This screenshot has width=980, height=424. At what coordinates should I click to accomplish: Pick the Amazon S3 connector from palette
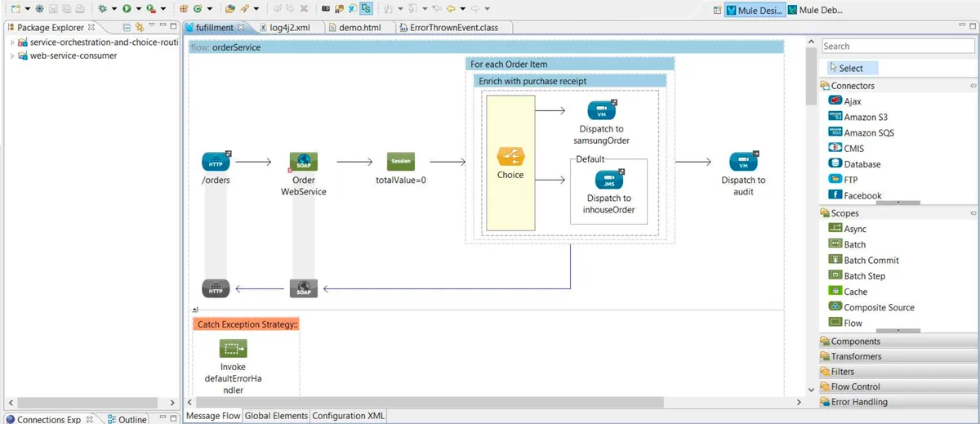(x=866, y=118)
